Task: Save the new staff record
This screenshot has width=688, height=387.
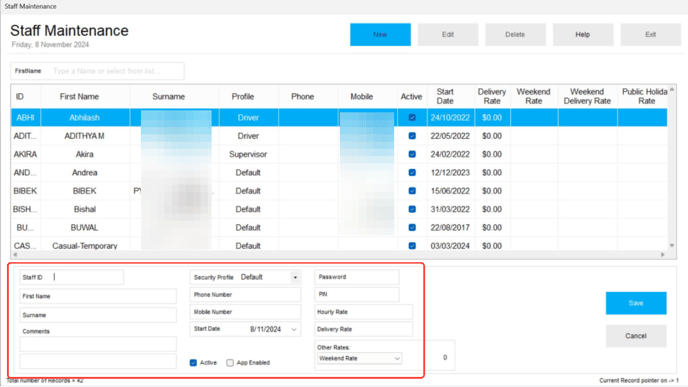Action: point(636,303)
